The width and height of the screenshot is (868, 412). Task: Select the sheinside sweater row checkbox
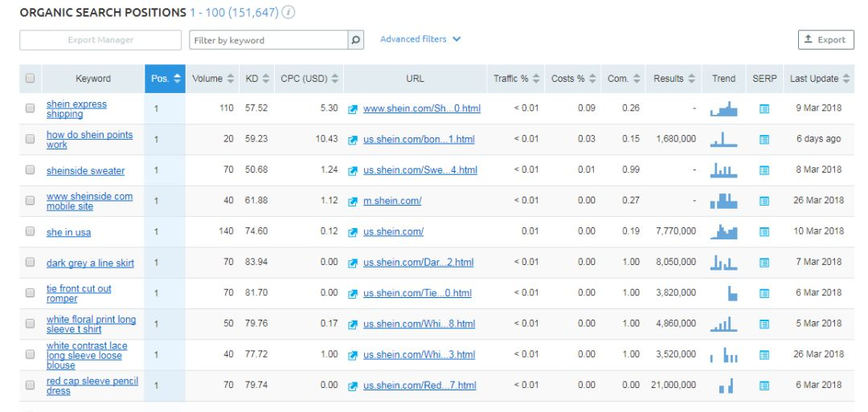tap(30, 169)
